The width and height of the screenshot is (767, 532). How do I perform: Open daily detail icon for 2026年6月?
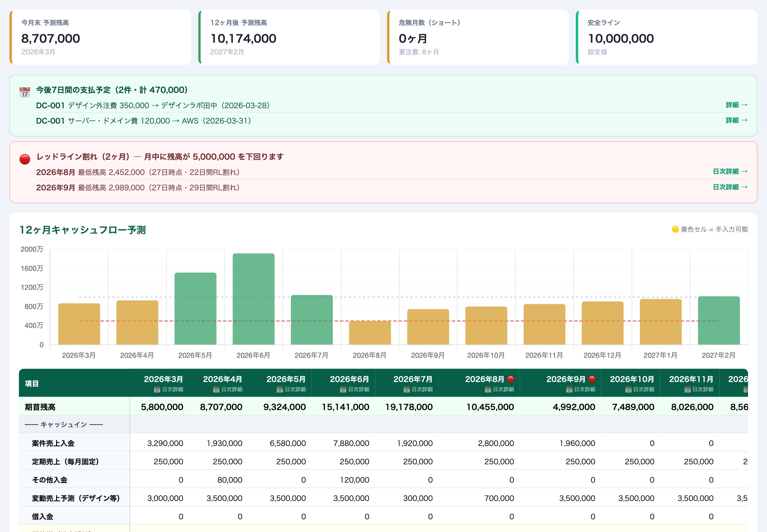click(x=343, y=389)
